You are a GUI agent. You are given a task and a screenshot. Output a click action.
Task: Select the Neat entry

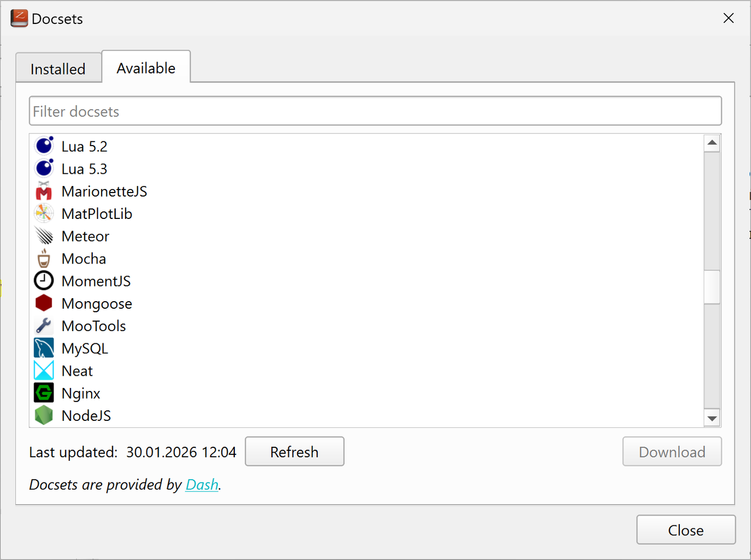coord(366,370)
